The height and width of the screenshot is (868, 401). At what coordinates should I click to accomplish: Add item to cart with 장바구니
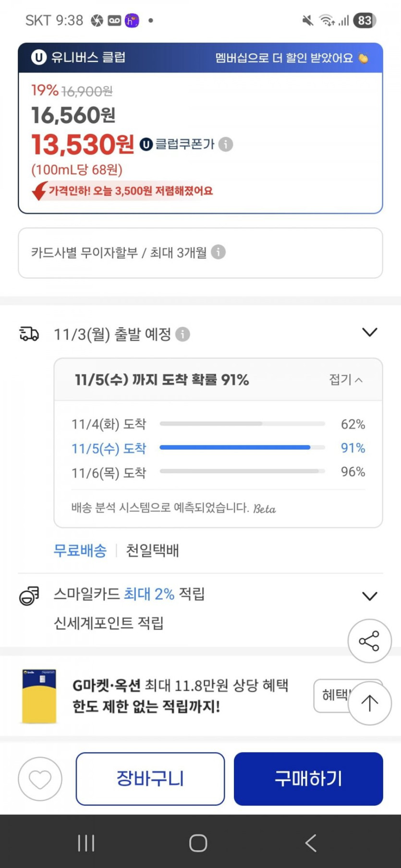[150, 779]
